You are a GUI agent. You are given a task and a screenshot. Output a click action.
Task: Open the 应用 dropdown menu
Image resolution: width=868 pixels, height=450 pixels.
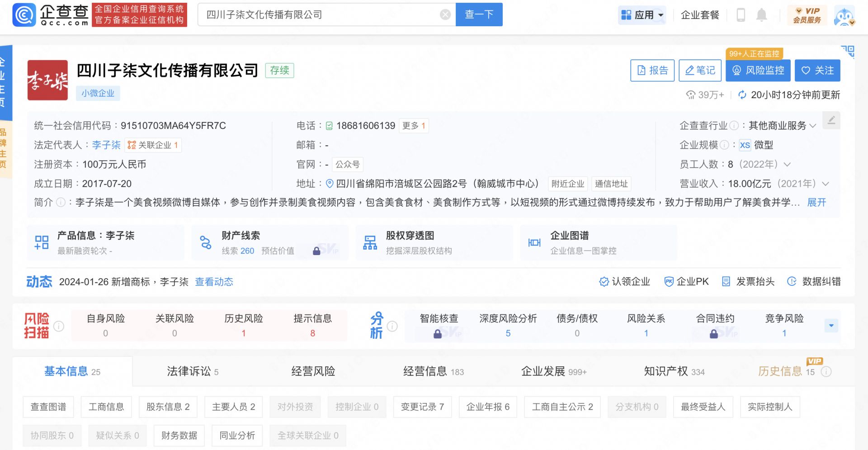coord(642,15)
